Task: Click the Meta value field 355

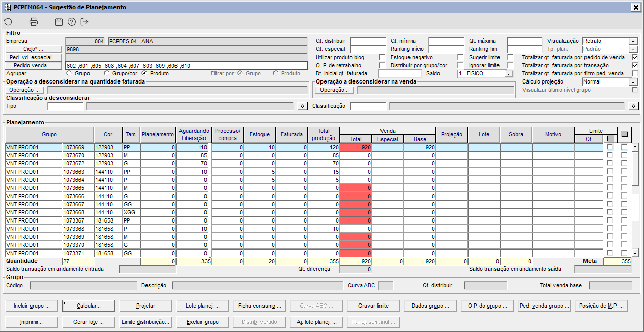Action: pos(618,261)
